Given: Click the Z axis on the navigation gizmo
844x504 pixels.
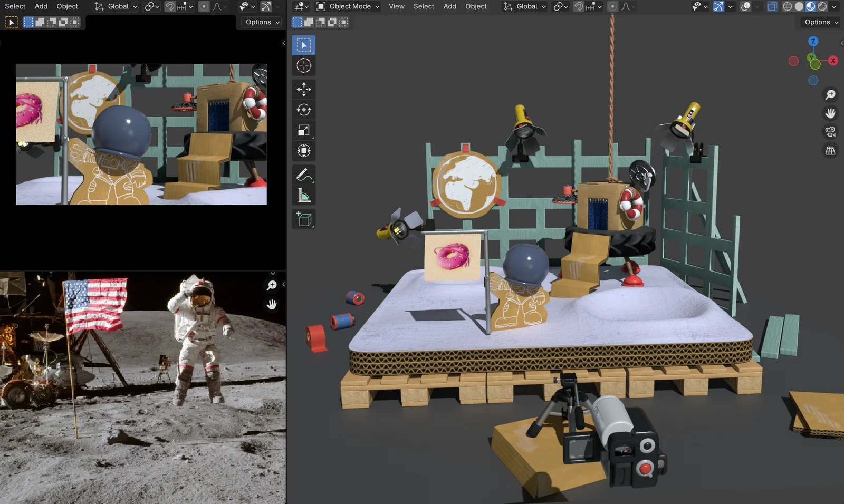Looking at the screenshot, I should pyautogui.click(x=813, y=41).
